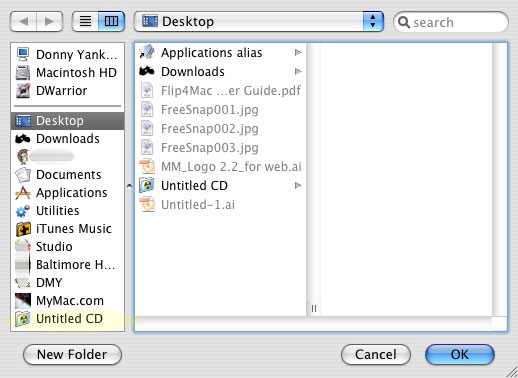Select "Utilities" label in sidebar
518x378 pixels.
pyautogui.click(x=58, y=211)
